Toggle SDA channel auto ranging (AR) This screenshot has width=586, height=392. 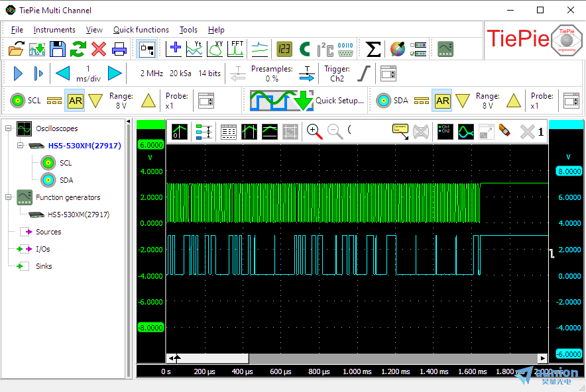pos(442,101)
